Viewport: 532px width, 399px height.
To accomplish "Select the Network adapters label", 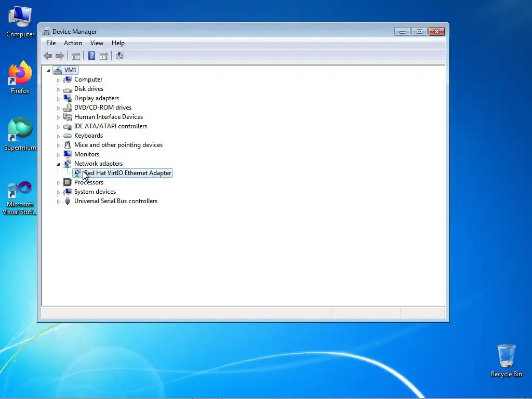I will coord(98,164).
